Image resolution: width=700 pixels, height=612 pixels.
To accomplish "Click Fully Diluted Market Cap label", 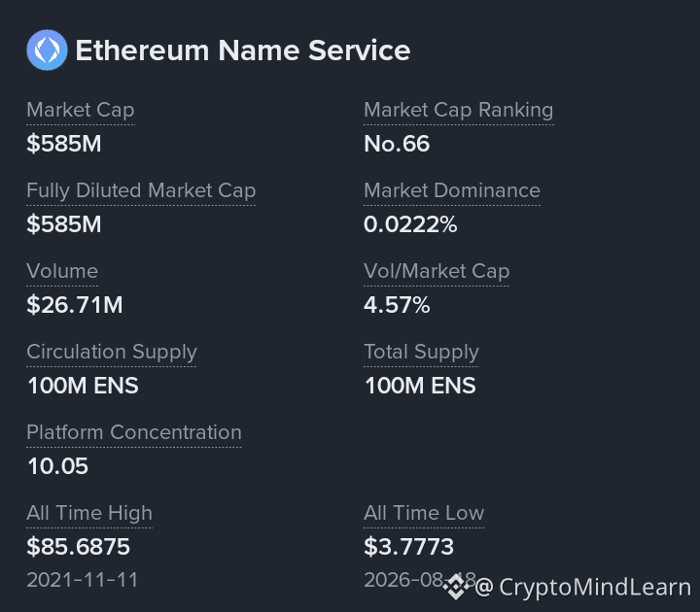I will [x=141, y=191].
